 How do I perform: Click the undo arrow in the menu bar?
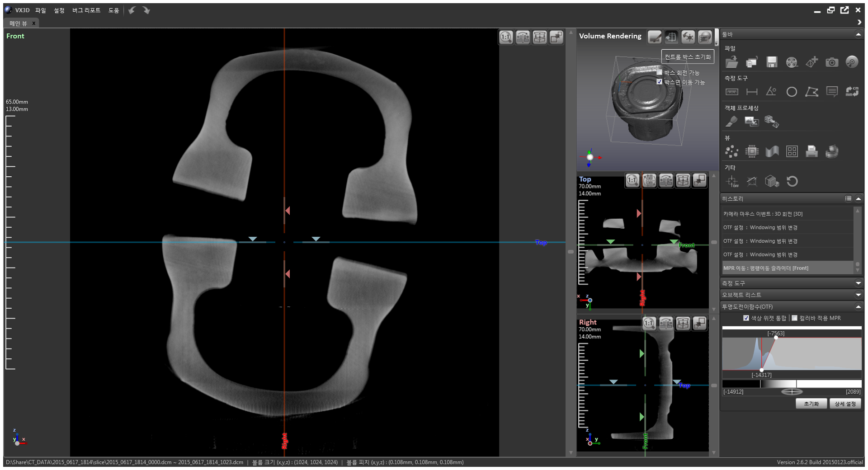(x=132, y=10)
